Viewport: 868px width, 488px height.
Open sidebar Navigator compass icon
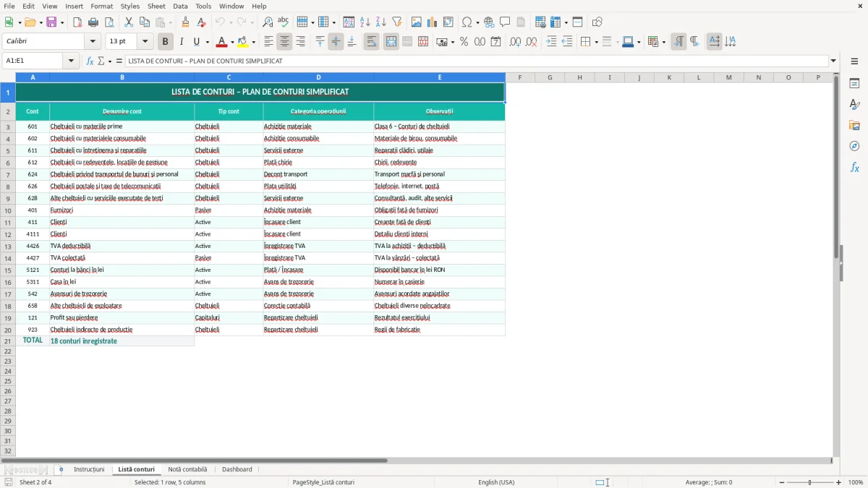click(854, 146)
